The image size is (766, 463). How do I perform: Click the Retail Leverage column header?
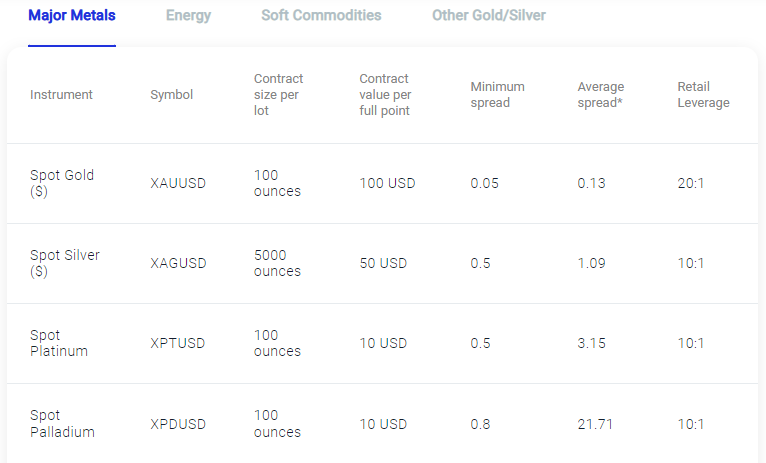(703, 95)
